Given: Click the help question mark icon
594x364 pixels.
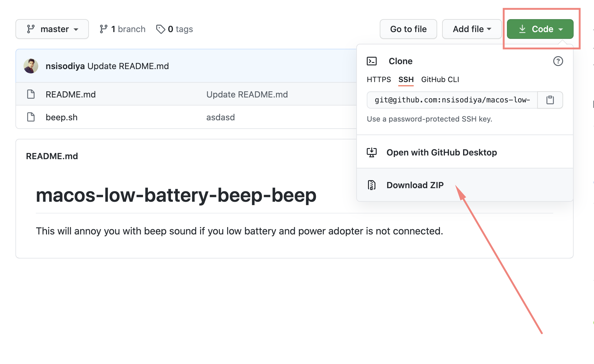Looking at the screenshot, I should pyautogui.click(x=558, y=61).
